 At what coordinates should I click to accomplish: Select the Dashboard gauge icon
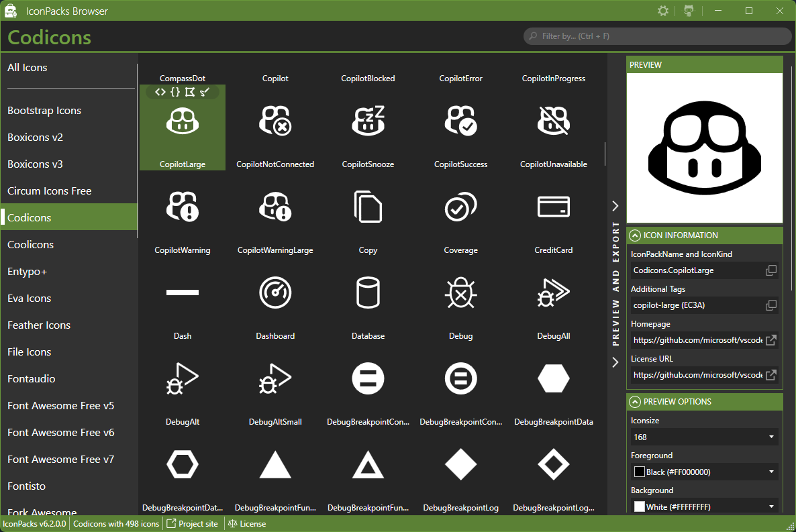(275, 299)
